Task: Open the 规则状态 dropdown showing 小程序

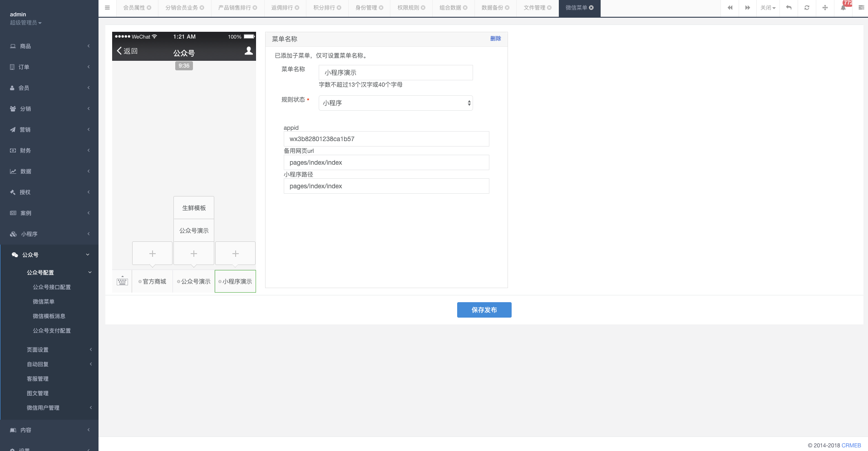Action: 395,103
